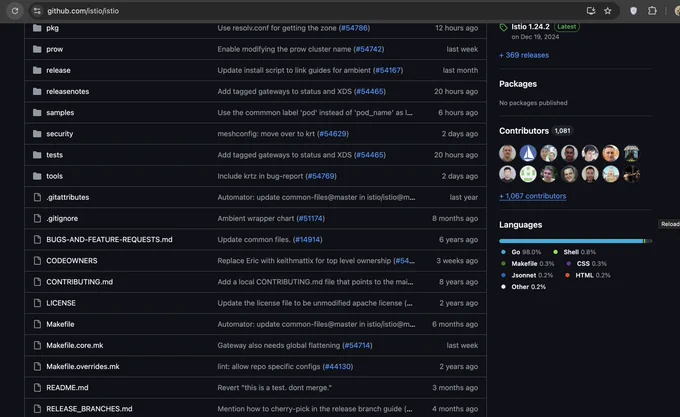Open CONTRIBUTING.md file

click(79, 282)
